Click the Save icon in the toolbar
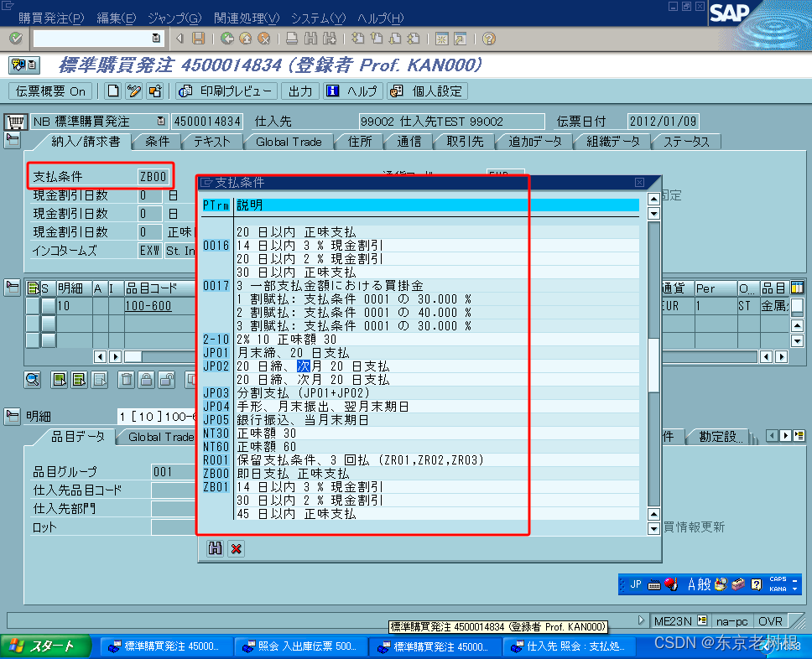 [198, 38]
